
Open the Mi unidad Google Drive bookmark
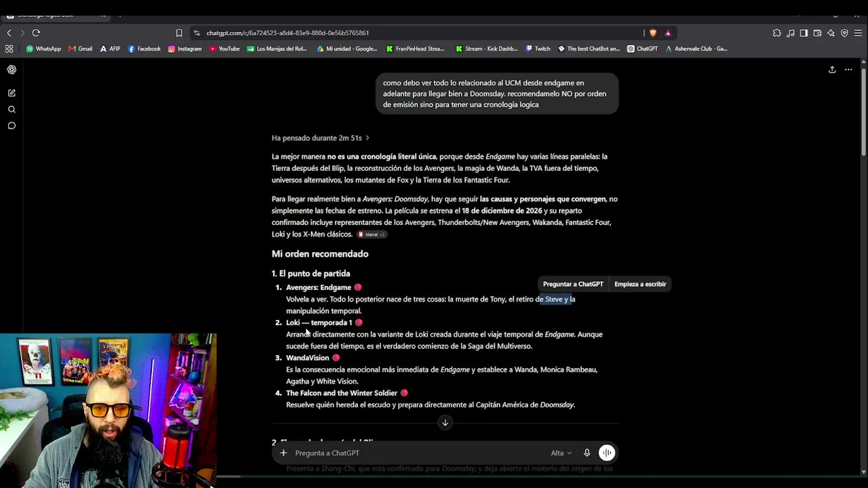click(347, 49)
